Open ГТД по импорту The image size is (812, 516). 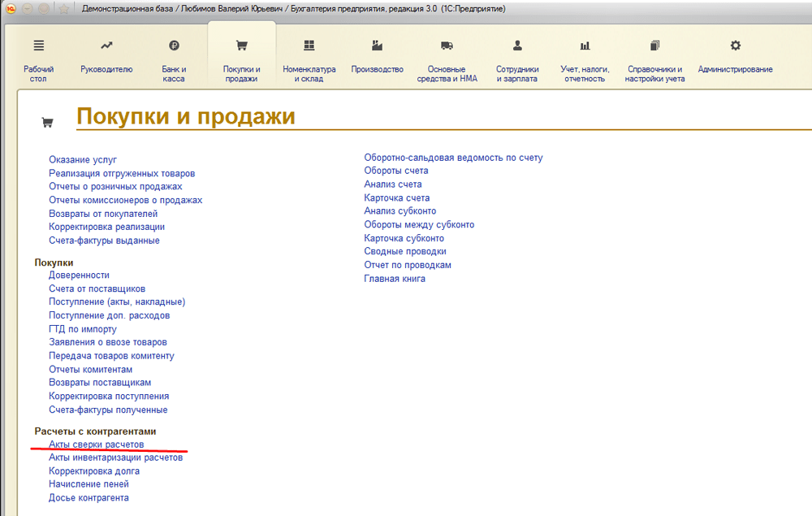(x=83, y=329)
